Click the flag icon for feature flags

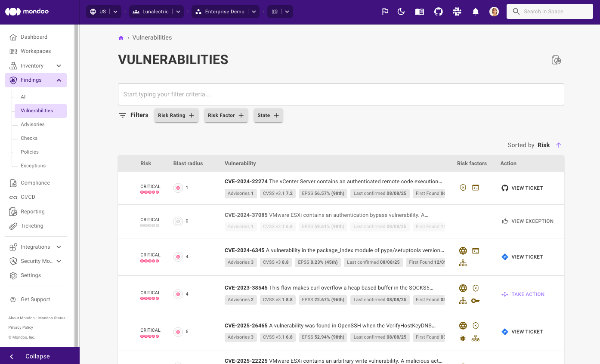385,12
